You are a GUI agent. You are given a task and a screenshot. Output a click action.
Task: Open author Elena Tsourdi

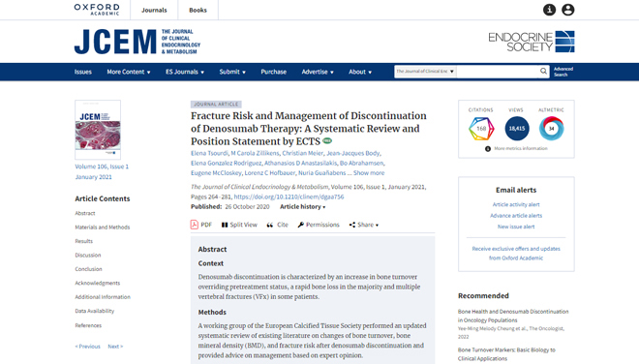(209, 153)
